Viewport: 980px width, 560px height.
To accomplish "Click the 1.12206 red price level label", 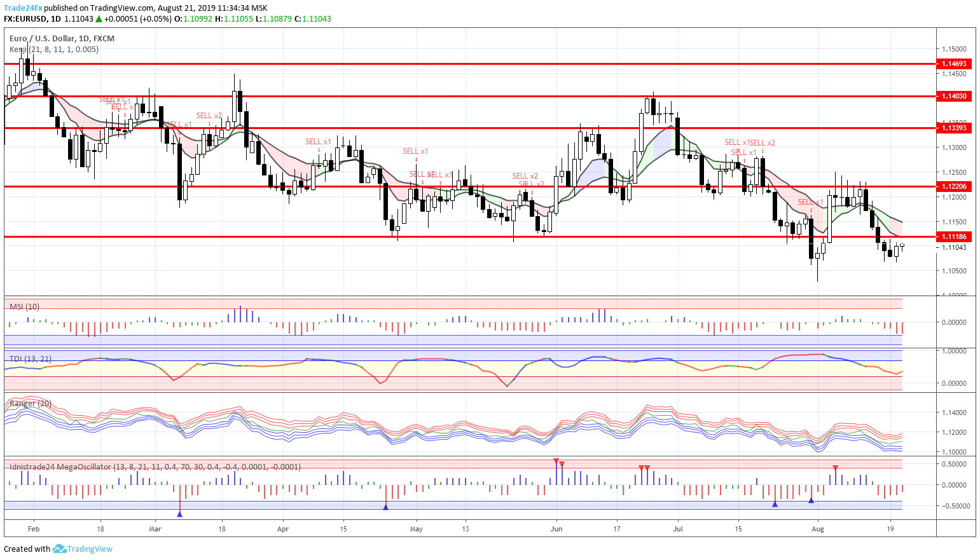I will (x=954, y=186).
